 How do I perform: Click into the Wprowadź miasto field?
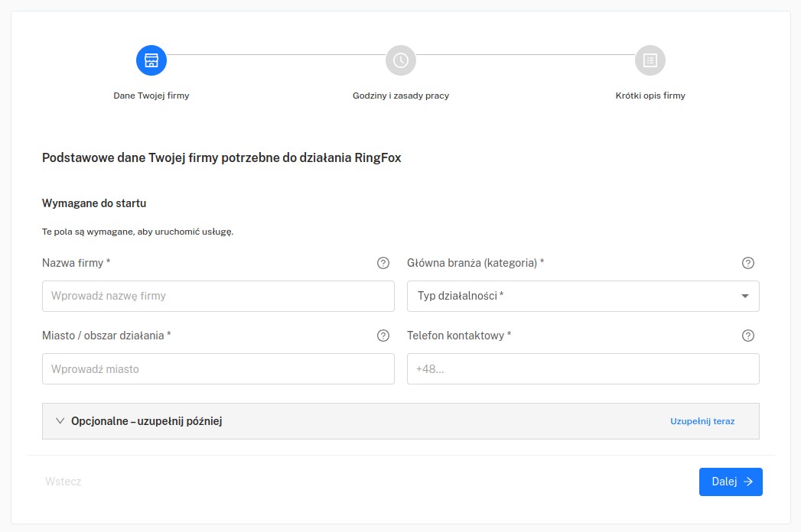pos(218,368)
